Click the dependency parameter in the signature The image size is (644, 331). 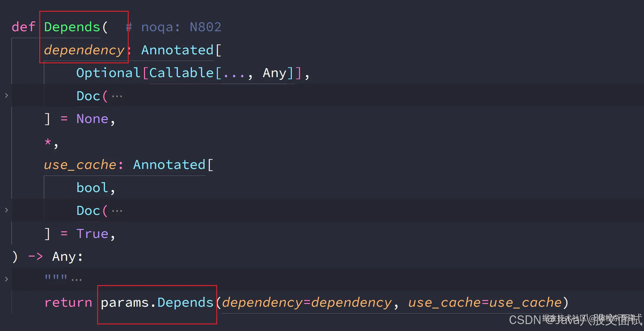84,50
